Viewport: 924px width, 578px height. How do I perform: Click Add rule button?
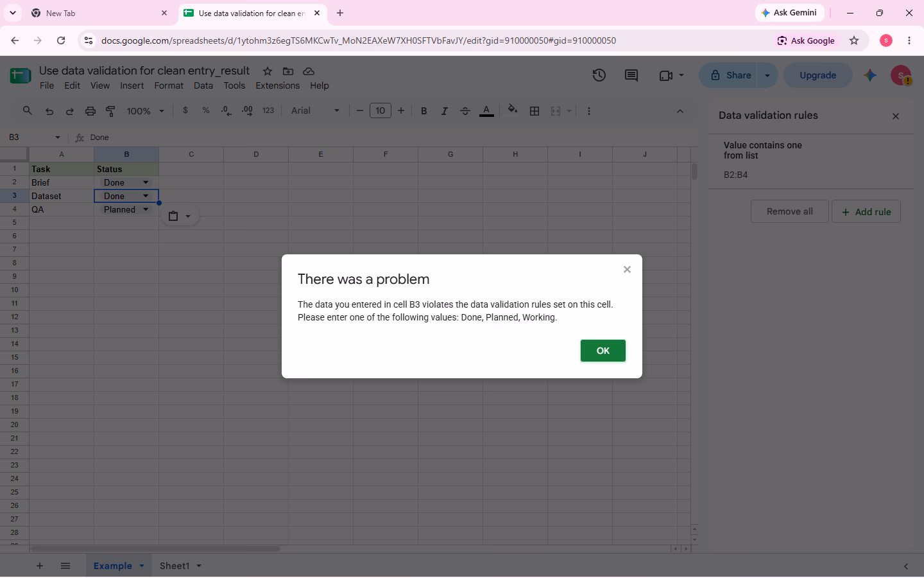(x=866, y=211)
